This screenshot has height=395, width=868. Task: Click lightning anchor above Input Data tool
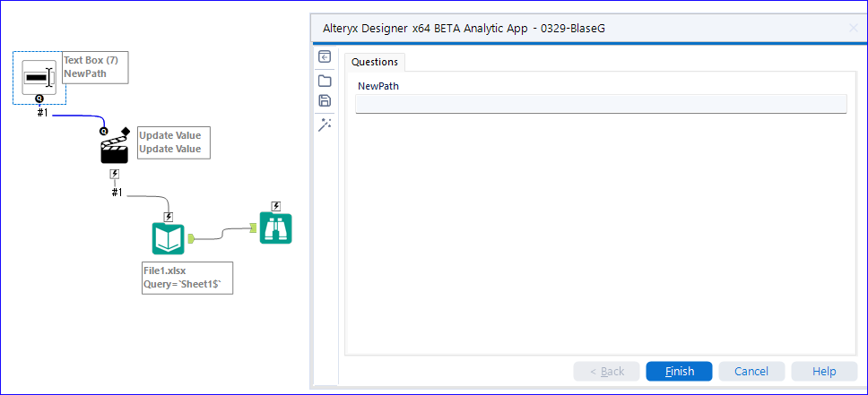tap(169, 217)
